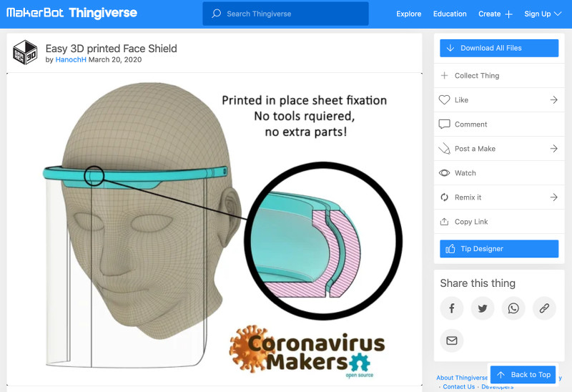The width and height of the screenshot is (572, 392).
Task: Expand the arrow next to Post a Make
Action: (553, 149)
